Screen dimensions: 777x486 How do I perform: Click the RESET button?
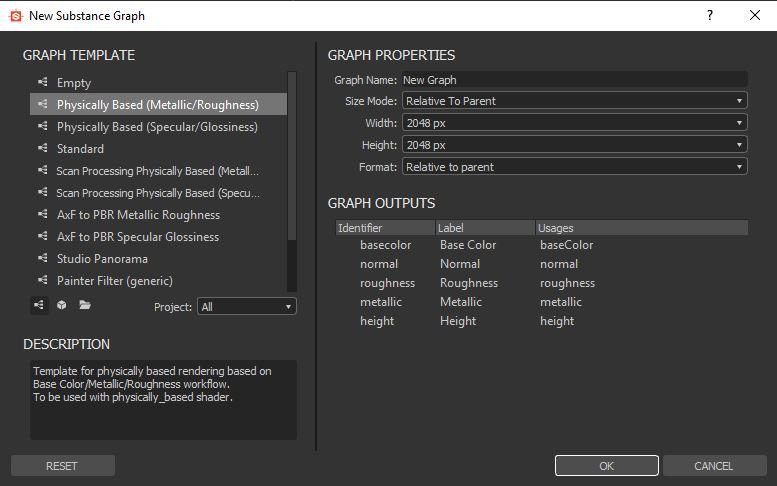(x=62, y=466)
